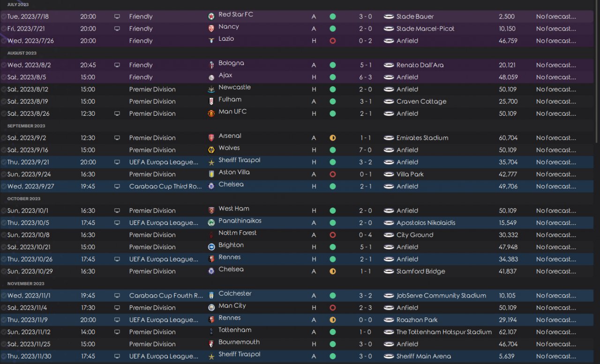Click yellow draw indicator on Arsenal fixture
Viewport: 600px width, 364px height.
coord(332,138)
